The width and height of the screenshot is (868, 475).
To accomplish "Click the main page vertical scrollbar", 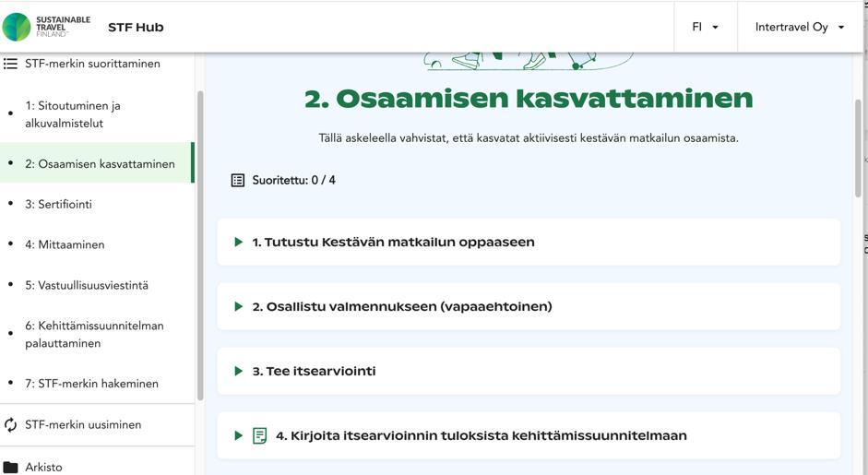I will 858,148.
